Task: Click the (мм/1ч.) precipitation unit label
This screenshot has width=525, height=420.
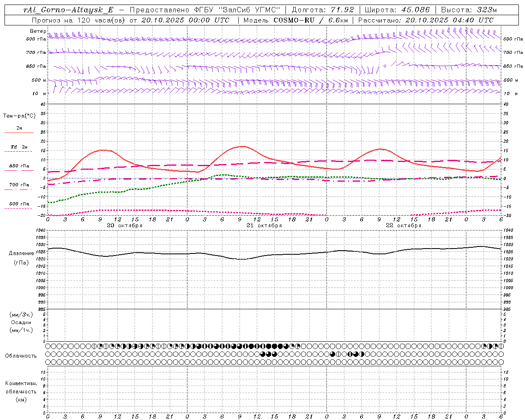Action: pos(21,330)
